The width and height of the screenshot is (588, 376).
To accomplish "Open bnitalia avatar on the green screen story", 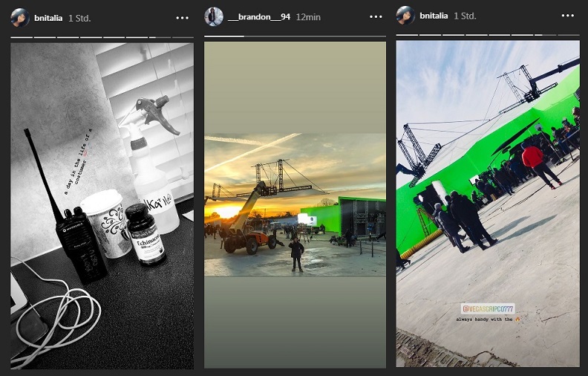I will click(406, 16).
